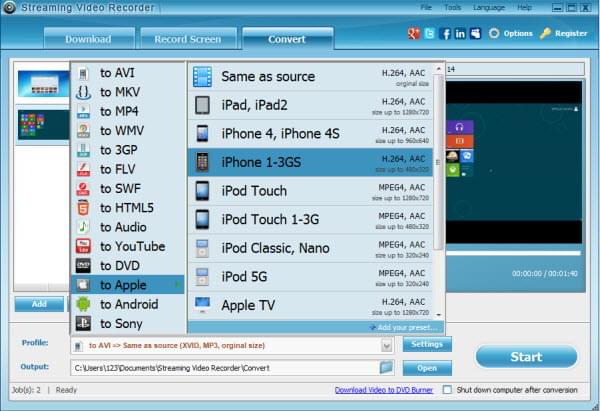The image size is (600, 411).
Task: Click the 'to Android' robot icon
Action: (x=83, y=304)
